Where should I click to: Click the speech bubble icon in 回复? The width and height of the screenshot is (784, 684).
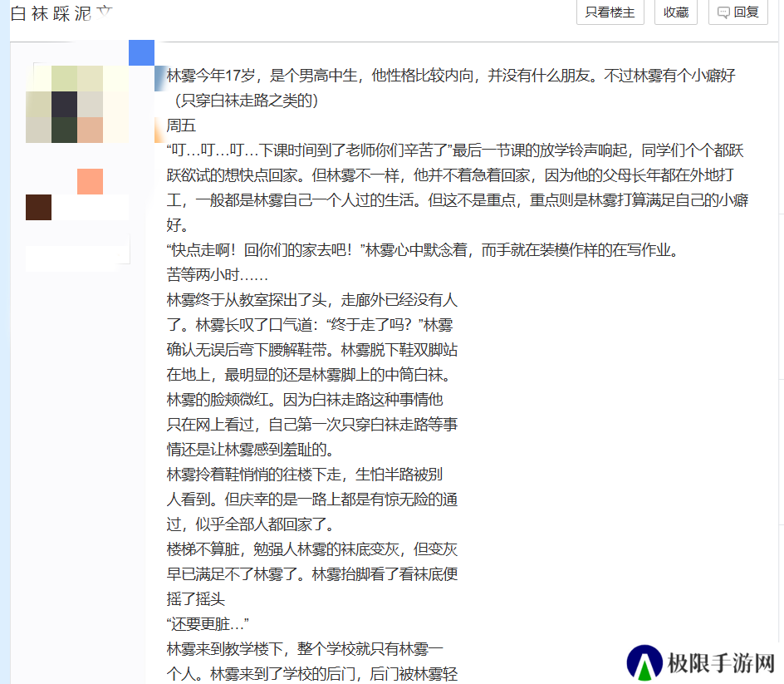point(723,13)
